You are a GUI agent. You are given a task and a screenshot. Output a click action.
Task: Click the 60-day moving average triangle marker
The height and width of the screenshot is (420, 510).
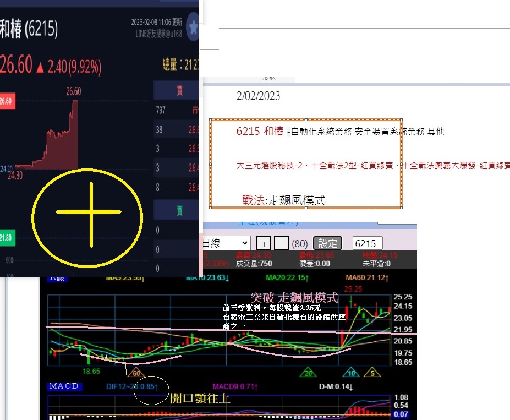(136, 373)
